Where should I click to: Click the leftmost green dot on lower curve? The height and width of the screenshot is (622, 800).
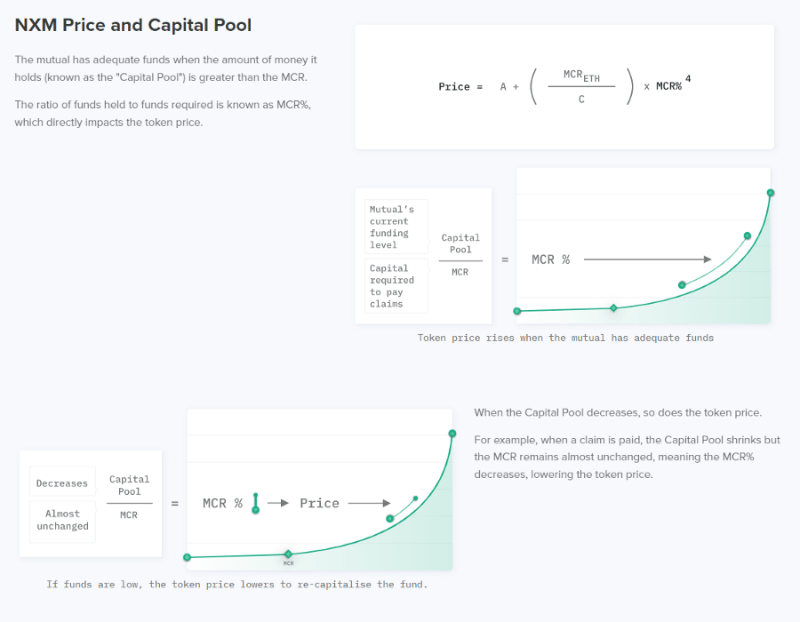click(187, 557)
